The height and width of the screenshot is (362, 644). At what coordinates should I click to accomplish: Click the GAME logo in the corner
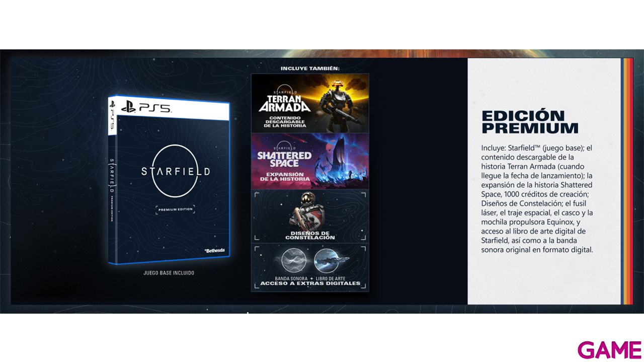click(x=609, y=349)
